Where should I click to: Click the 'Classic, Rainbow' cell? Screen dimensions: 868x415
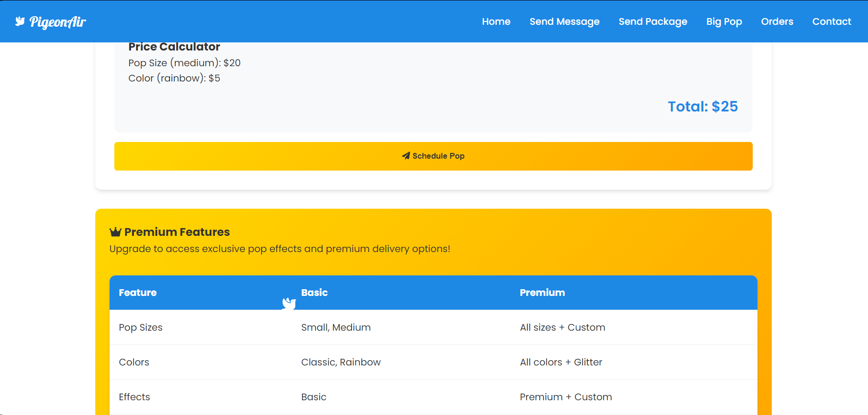(x=341, y=362)
